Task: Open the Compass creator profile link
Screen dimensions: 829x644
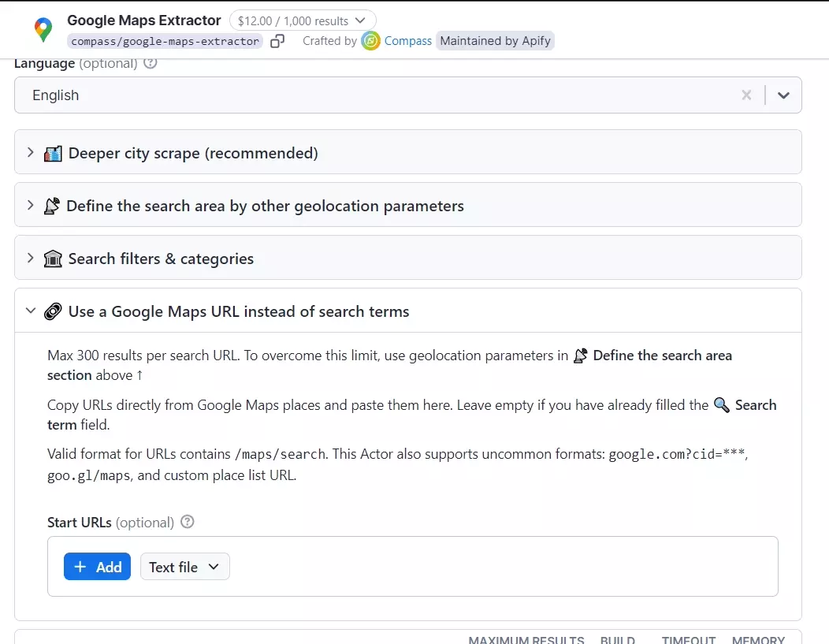Action: [408, 41]
